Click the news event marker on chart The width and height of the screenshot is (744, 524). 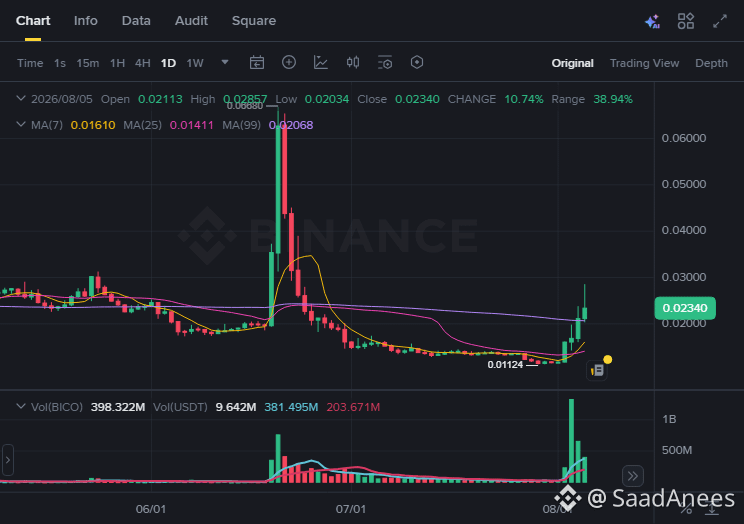[x=597, y=370]
